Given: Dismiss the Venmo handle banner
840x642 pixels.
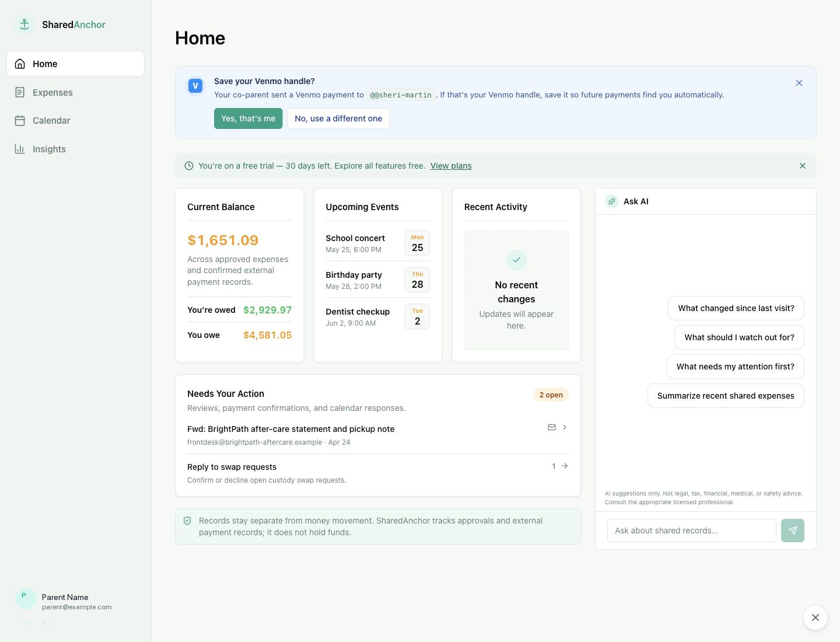Looking at the screenshot, I should 799,83.
